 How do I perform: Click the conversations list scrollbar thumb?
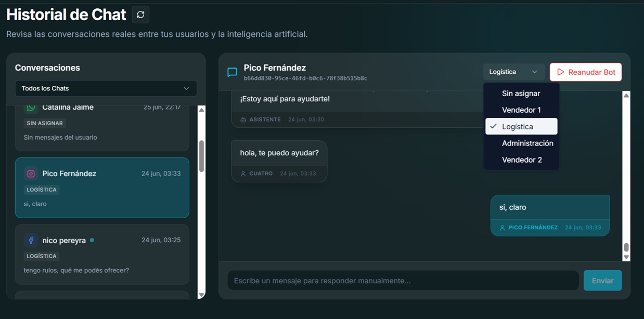[201, 156]
